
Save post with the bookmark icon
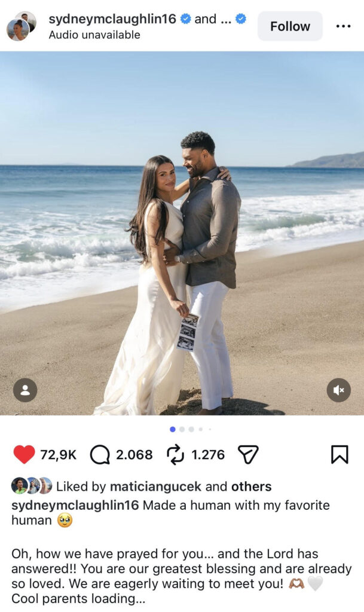[339, 455]
